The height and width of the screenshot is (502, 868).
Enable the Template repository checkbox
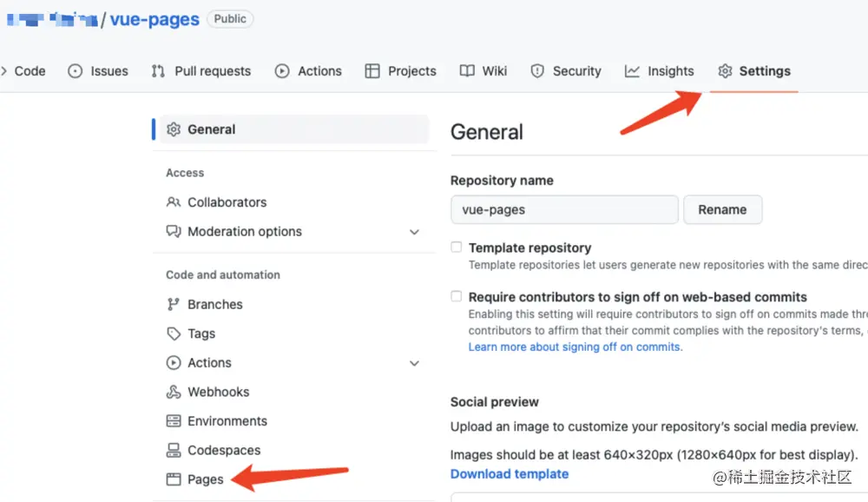click(456, 247)
